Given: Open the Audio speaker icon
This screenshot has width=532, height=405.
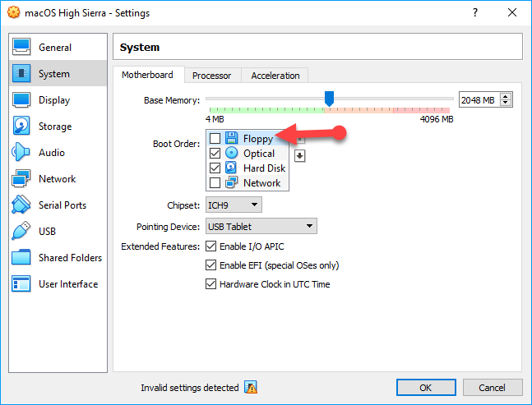Looking at the screenshot, I should tap(21, 153).
